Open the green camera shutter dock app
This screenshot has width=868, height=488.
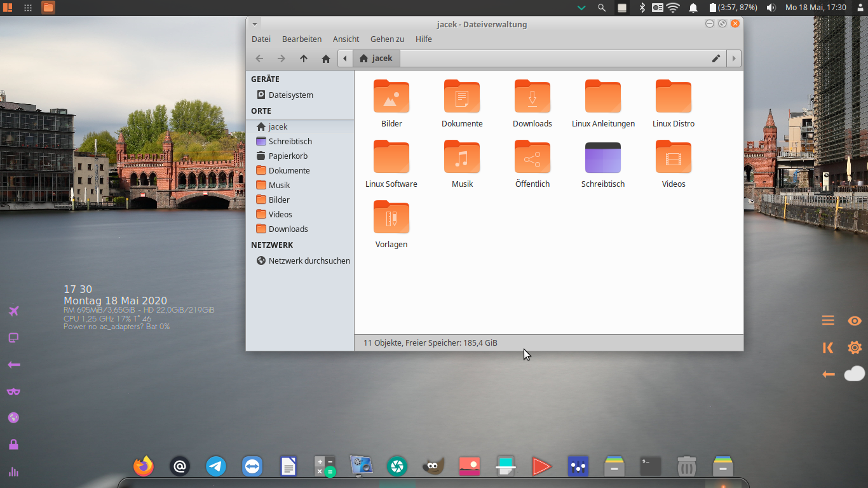[x=397, y=466]
